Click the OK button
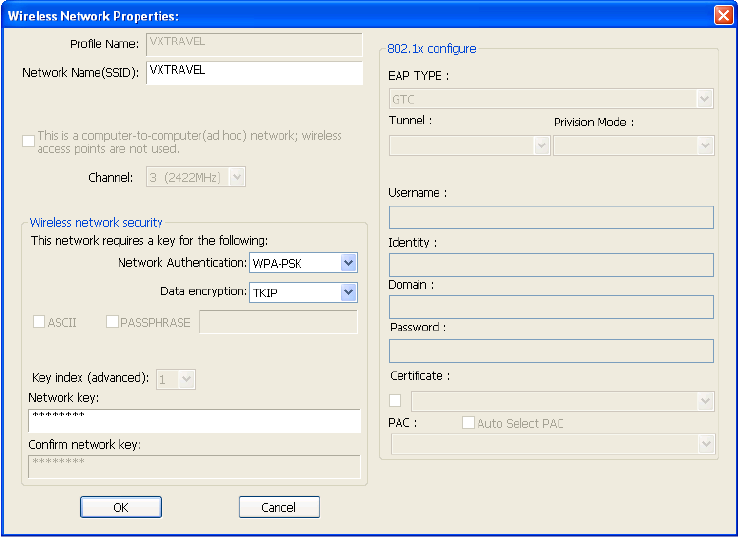 121,507
